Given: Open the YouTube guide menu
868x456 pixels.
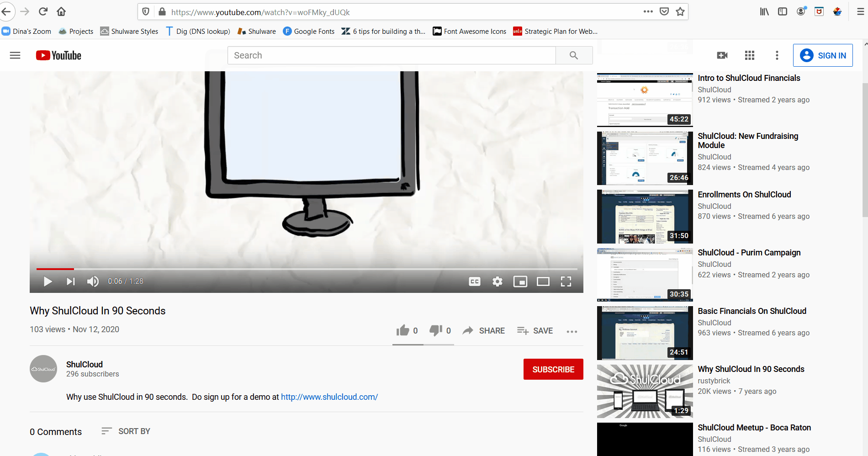Looking at the screenshot, I should (15, 55).
